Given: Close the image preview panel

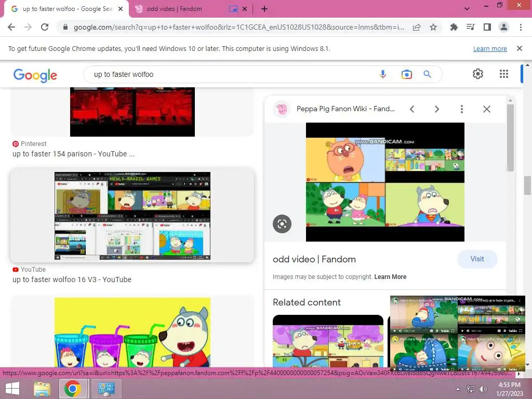Looking at the screenshot, I should click(x=487, y=109).
